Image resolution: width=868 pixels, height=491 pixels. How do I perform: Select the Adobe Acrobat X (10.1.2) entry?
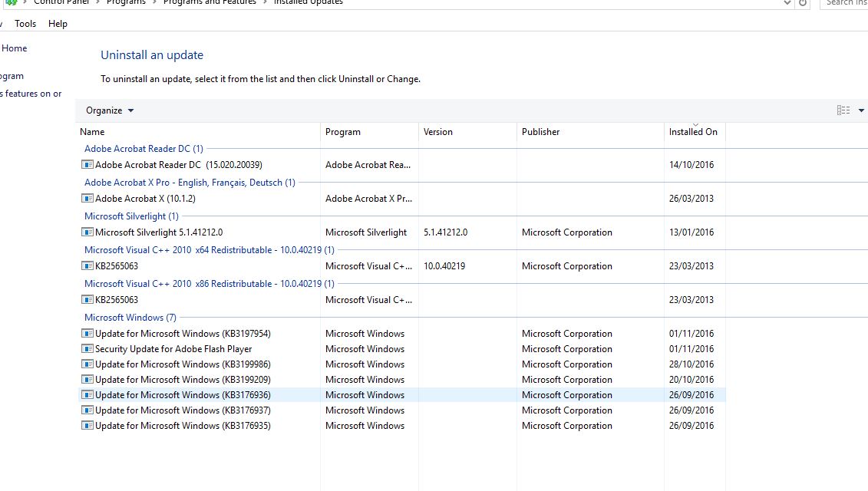pyautogui.click(x=401, y=198)
